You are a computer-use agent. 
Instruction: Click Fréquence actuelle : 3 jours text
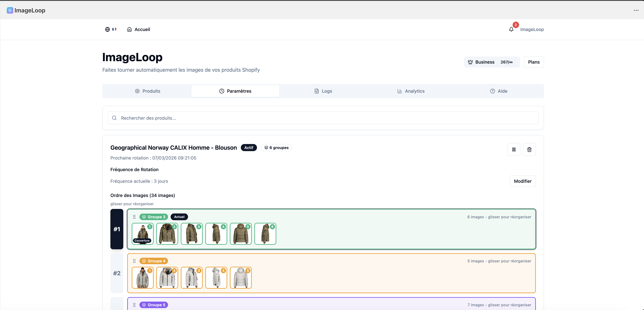point(139,181)
